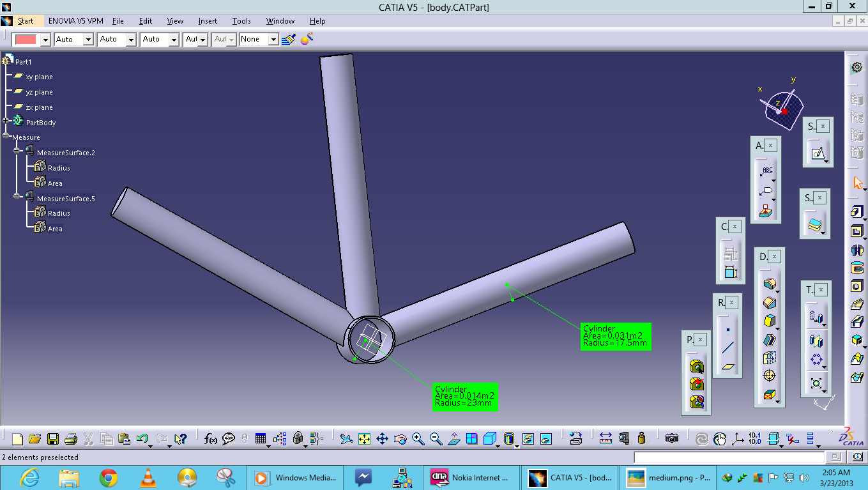The height and width of the screenshot is (490, 868).
Task: Open the fill color dropdown
Action: [x=45, y=40]
